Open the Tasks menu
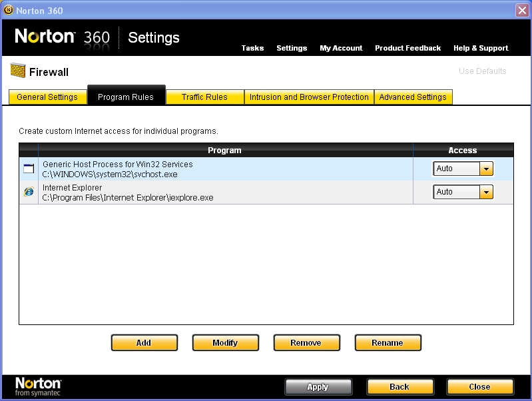This screenshot has width=532, height=401. (252, 48)
